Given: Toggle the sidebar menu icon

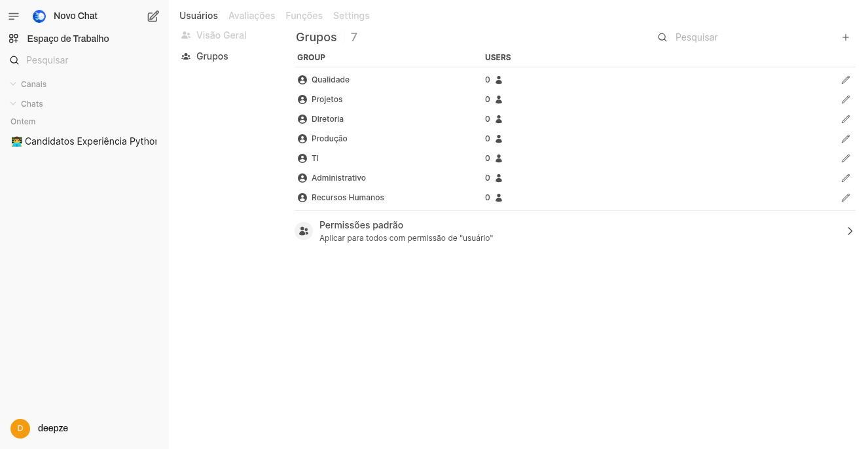Looking at the screenshot, I should coord(14,16).
